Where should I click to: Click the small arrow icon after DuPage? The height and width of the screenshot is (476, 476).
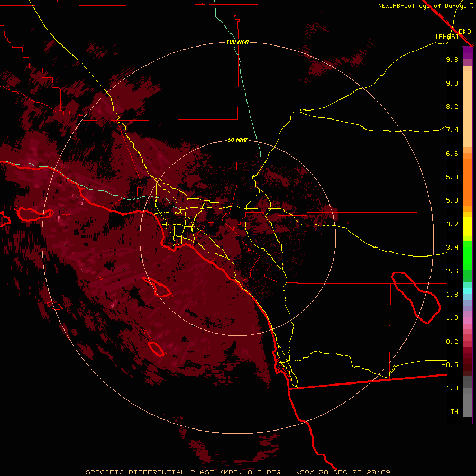click(471, 5)
